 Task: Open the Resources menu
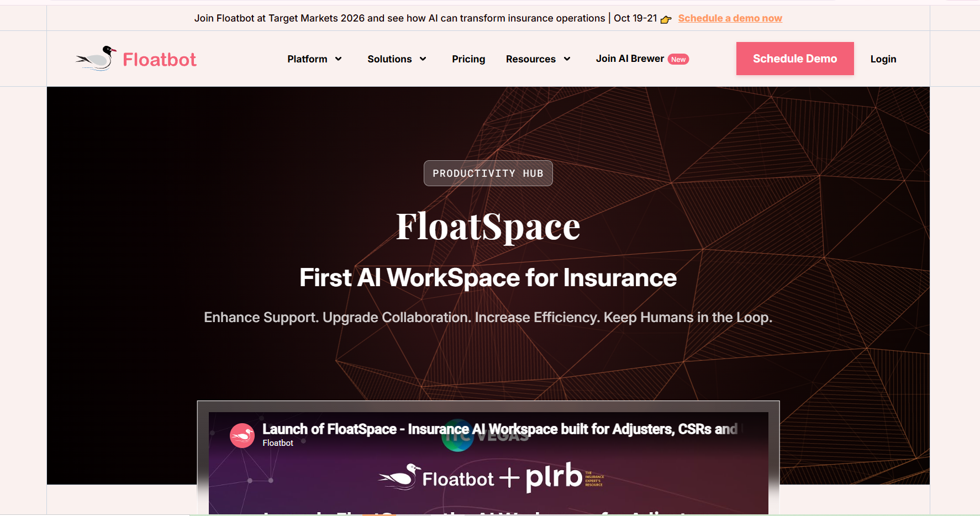click(531, 59)
